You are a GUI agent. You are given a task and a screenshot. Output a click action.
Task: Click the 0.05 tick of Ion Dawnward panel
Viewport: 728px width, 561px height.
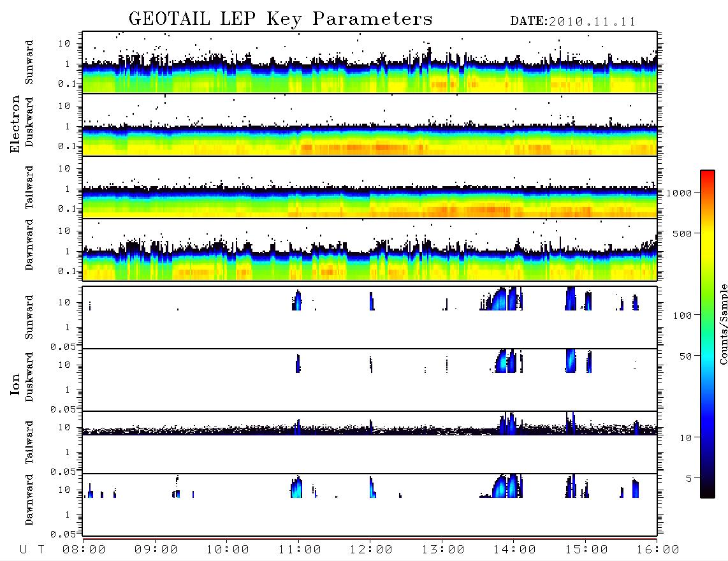pos(62,534)
